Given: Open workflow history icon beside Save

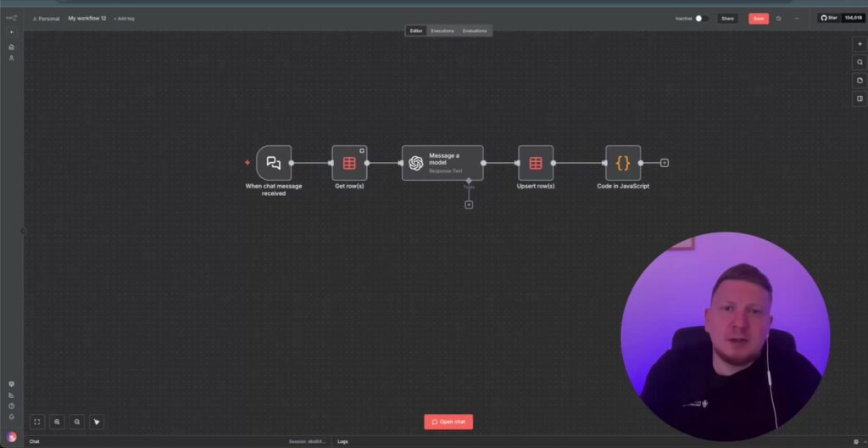Looking at the screenshot, I should (x=779, y=19).
